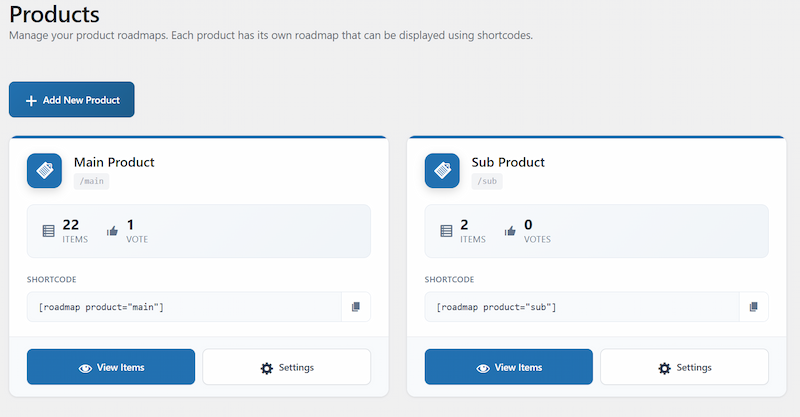Click the /sub slug label
Viewport: 800px width, 417px height.
487,182
